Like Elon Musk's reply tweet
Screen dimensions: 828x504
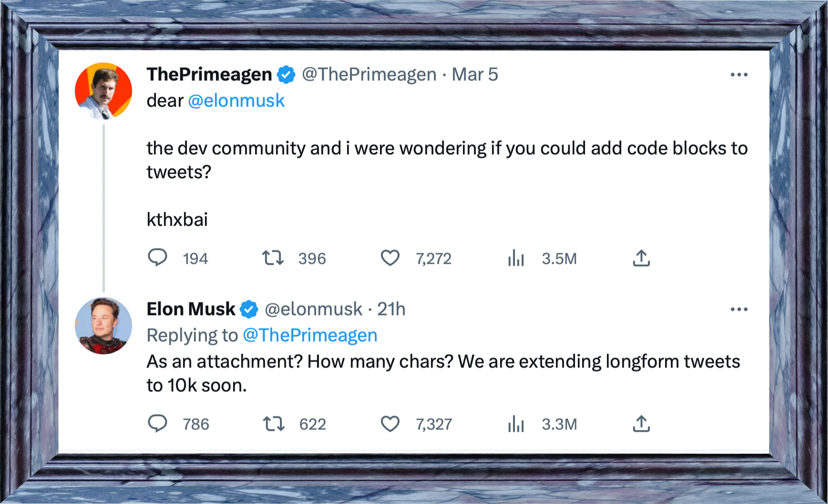tap(390, 423)
